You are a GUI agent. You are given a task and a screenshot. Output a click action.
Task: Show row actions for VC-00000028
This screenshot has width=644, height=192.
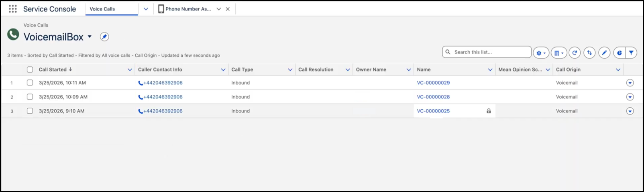[x=630, y=97]
